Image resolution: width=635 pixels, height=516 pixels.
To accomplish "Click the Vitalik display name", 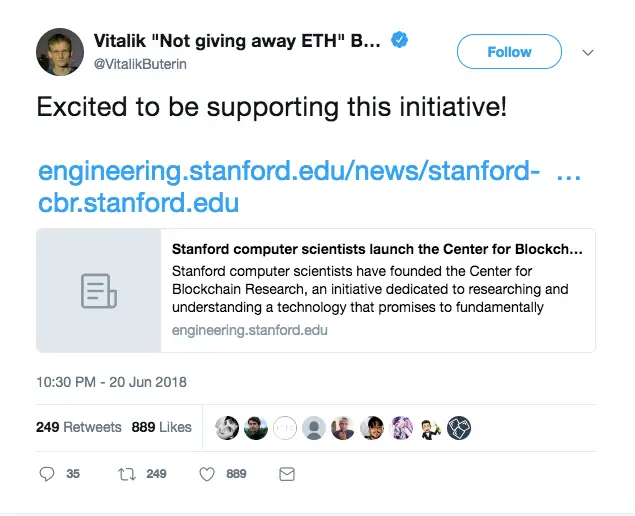I will tap(236, 41).
